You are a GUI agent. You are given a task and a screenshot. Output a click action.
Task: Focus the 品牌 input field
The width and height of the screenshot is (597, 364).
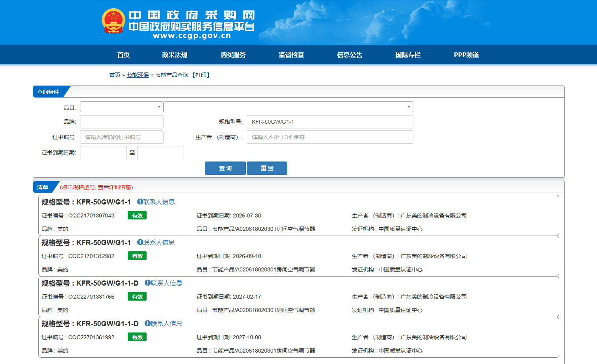(121, 122)
